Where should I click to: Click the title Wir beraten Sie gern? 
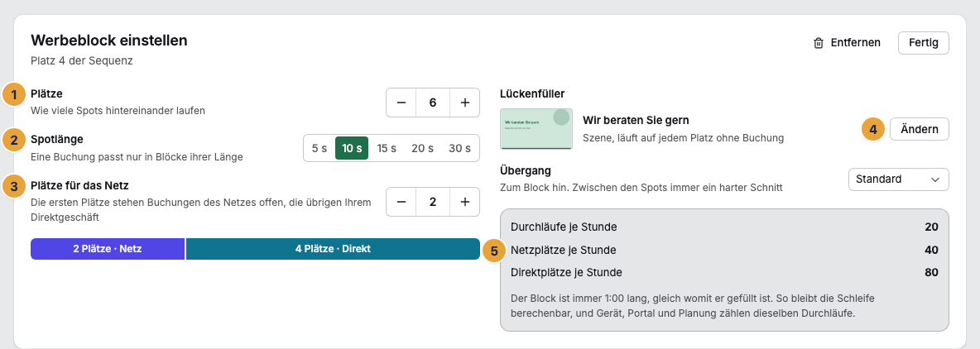(x=636, y=119)
